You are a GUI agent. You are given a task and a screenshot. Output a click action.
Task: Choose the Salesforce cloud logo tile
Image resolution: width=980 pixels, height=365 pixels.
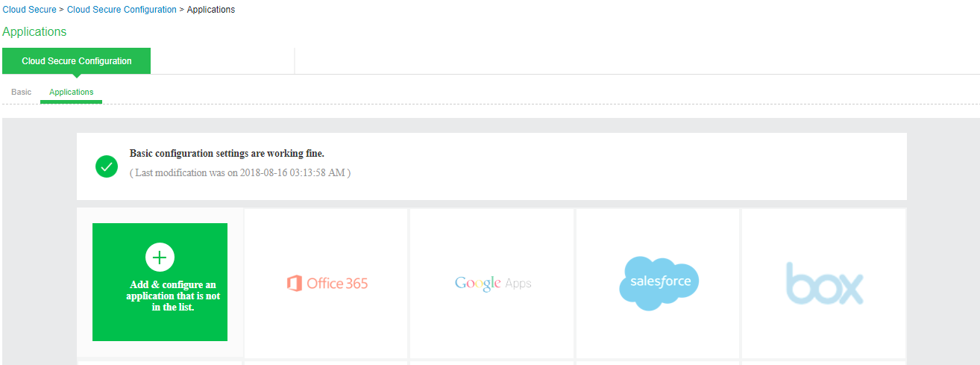659,283
